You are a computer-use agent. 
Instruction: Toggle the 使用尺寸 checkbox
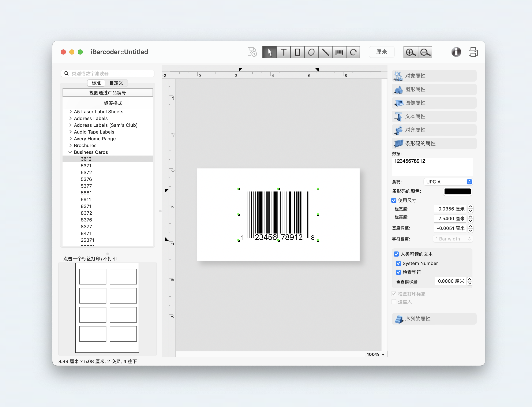[394, 200]
